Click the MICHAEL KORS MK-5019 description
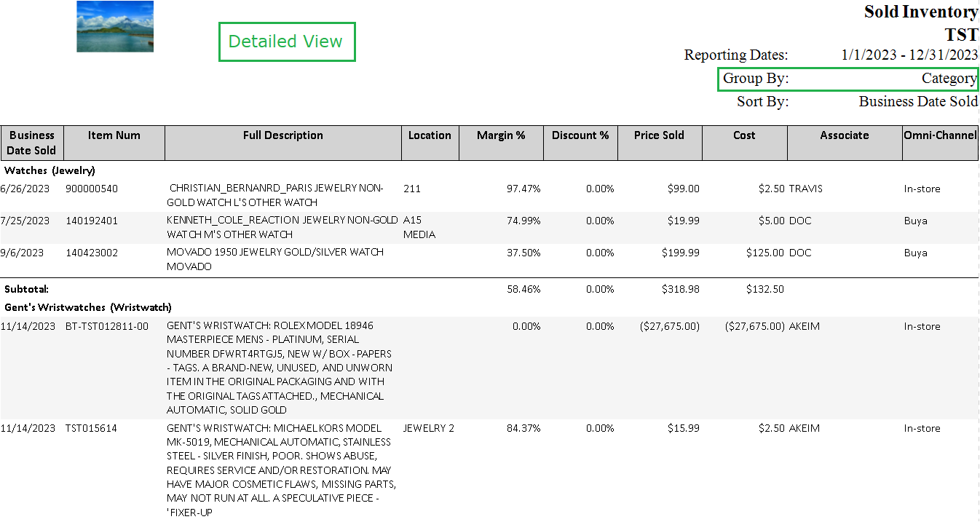 tap(281, 470)
